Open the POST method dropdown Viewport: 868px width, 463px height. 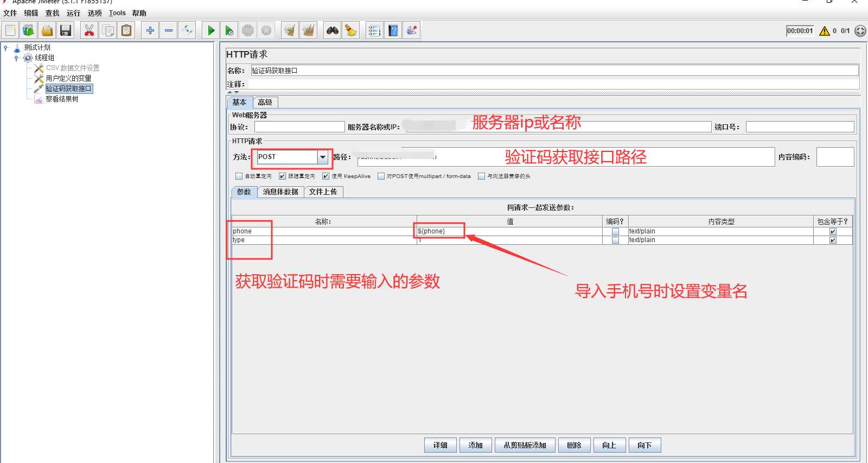[x=323, y=157]
